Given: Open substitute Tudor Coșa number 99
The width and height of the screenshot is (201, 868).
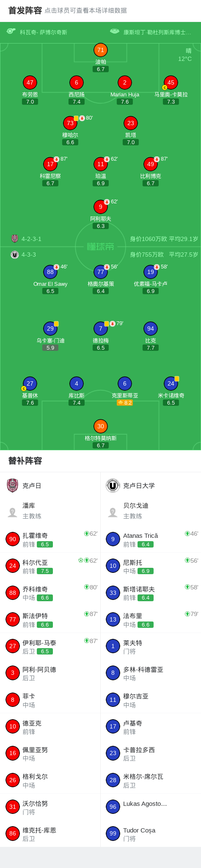Looking at the screenshot, I should click(151, 834).
